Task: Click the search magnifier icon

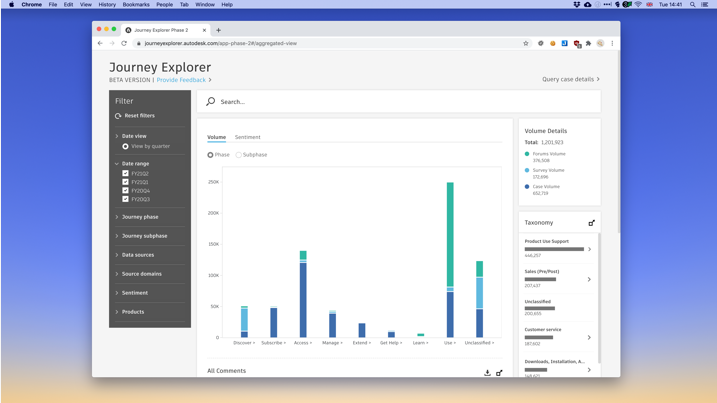Action: coord(210,102)
